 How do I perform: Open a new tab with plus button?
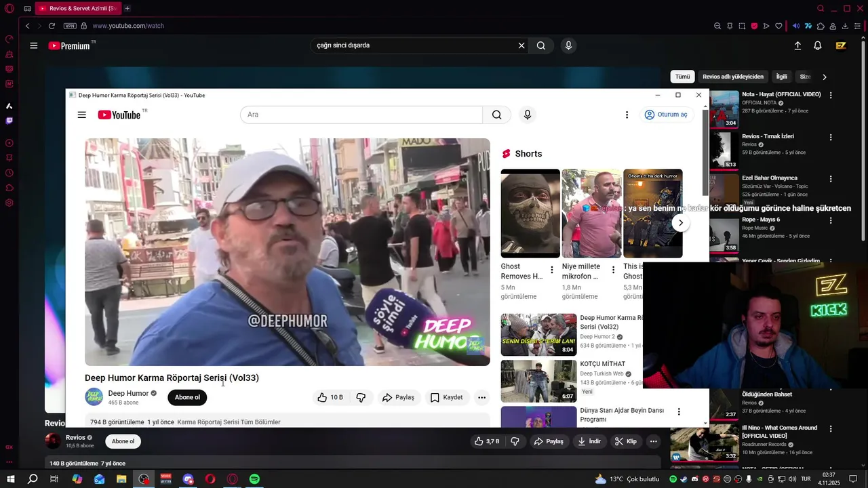point(127,8)
